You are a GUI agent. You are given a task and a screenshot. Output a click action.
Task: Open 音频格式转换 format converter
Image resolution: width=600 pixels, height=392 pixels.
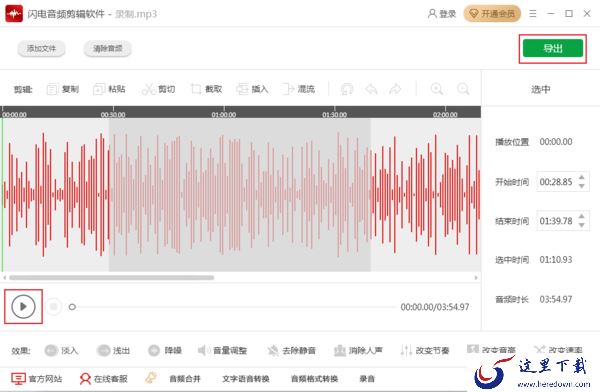pos(314,379)
